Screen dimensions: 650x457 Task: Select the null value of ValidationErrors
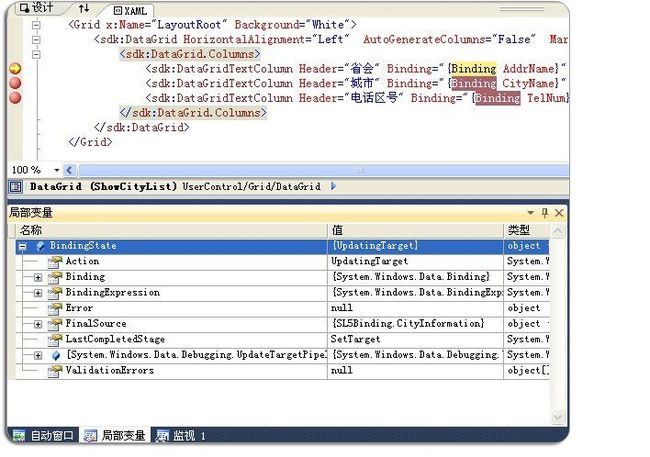pyautogui.click(x=342, y=370)
